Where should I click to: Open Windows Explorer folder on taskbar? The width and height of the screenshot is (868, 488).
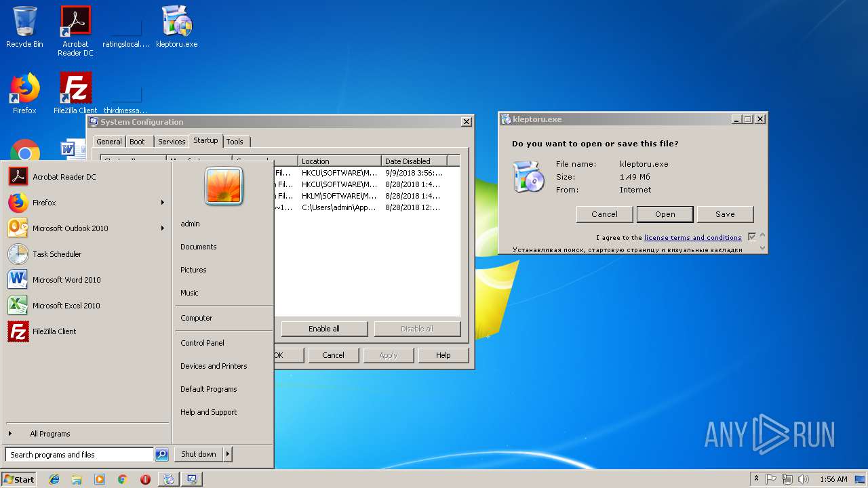77,479
